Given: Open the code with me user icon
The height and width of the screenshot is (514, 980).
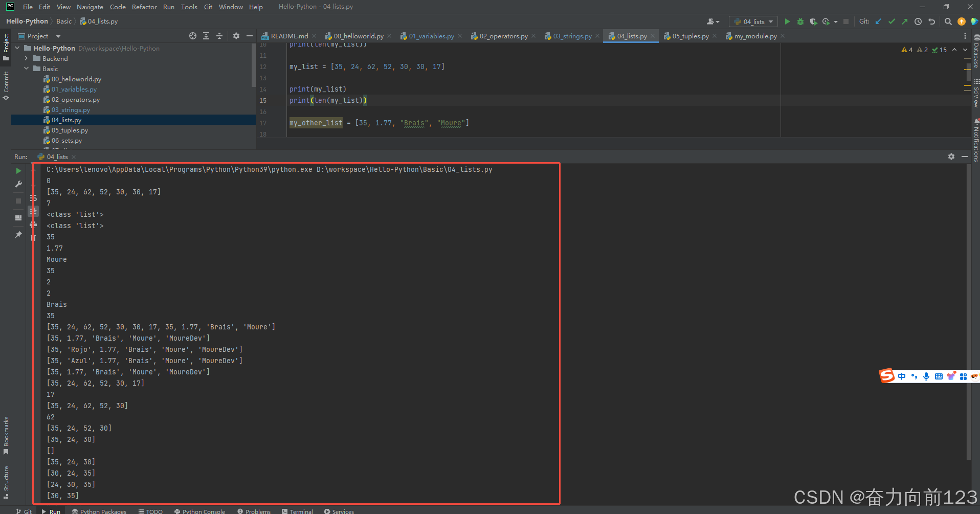Looking at the screenshot, I should pos(712,21).
